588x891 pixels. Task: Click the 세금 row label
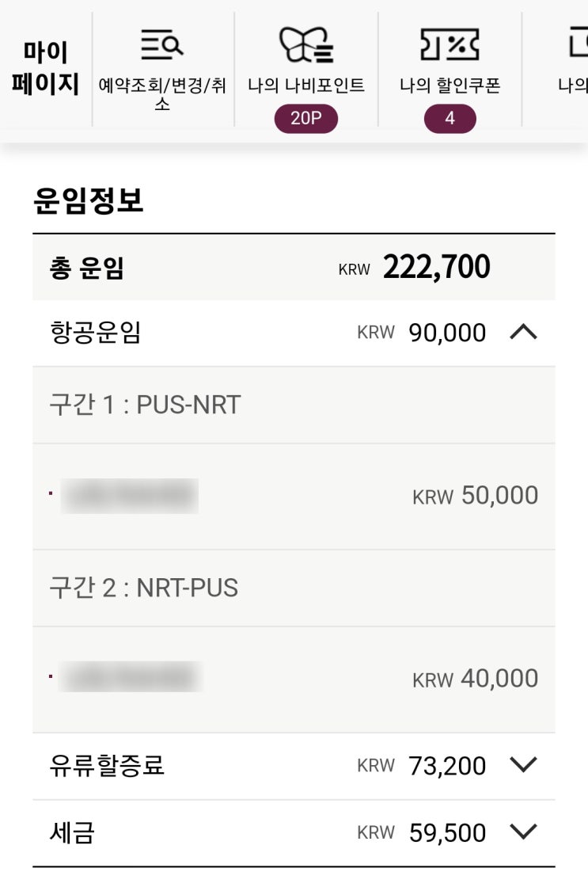72,832
